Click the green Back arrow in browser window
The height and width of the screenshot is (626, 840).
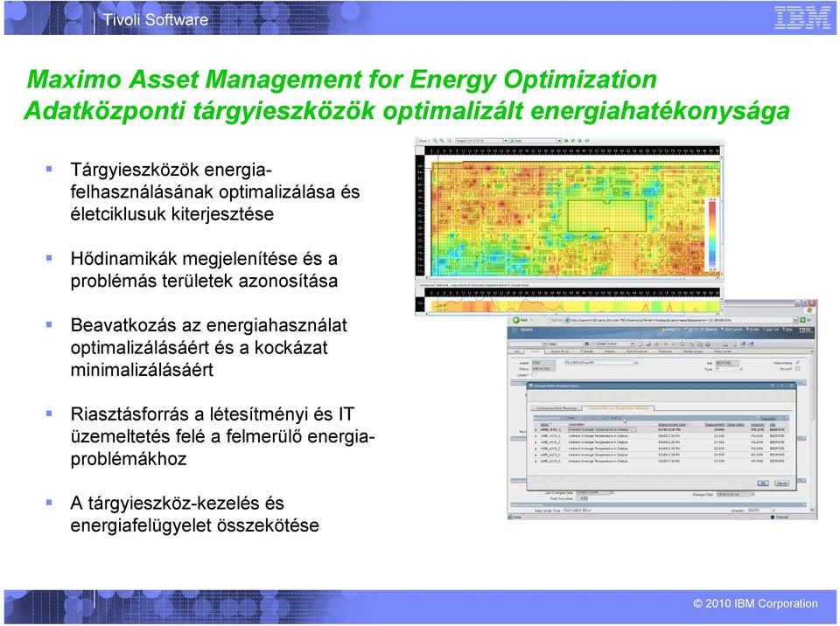point(516,320)
